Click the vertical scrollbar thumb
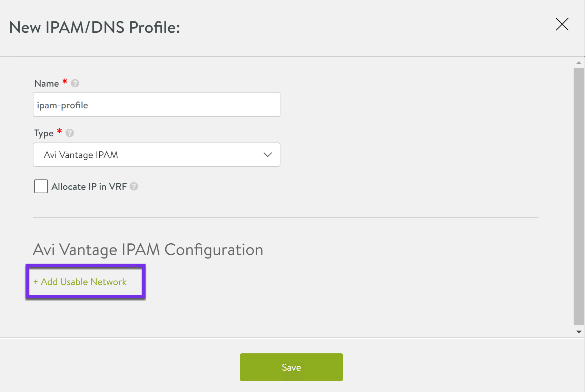585x392 pixels. point(578,197)
